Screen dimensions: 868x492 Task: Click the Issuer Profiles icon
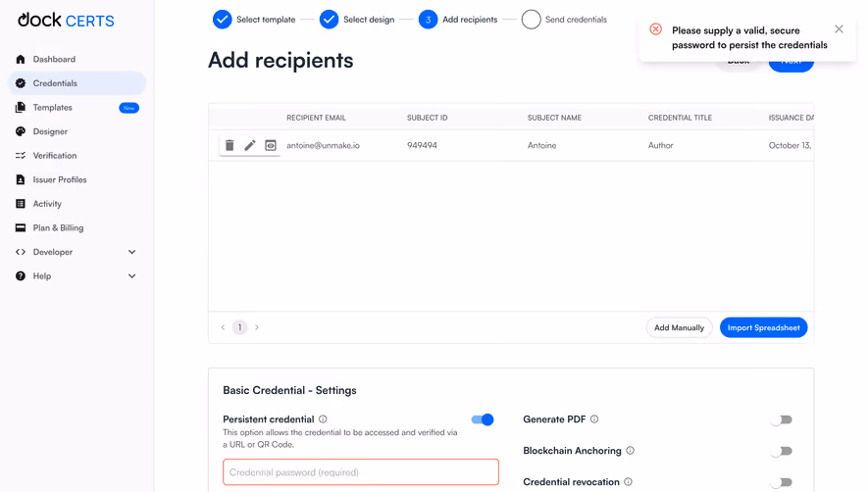[x=21, y=179]
